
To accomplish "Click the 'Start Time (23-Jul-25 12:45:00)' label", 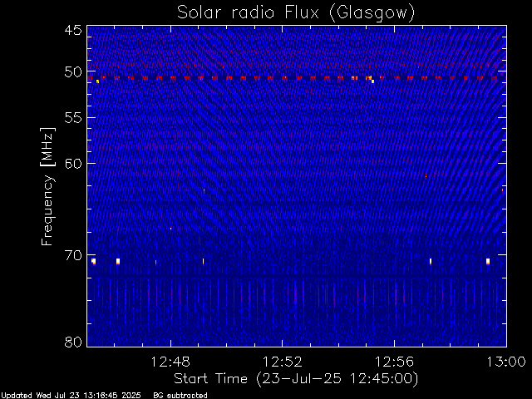I will pos(296,379).
